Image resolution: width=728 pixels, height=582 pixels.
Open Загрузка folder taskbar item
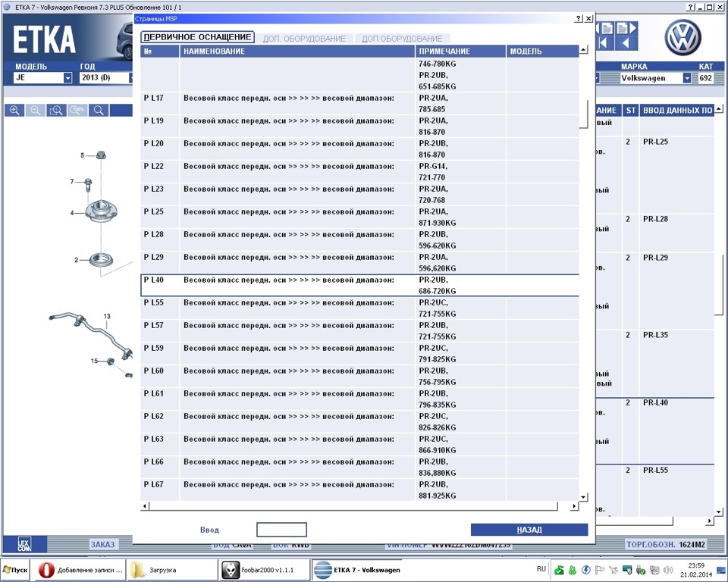tap(172, 570)
